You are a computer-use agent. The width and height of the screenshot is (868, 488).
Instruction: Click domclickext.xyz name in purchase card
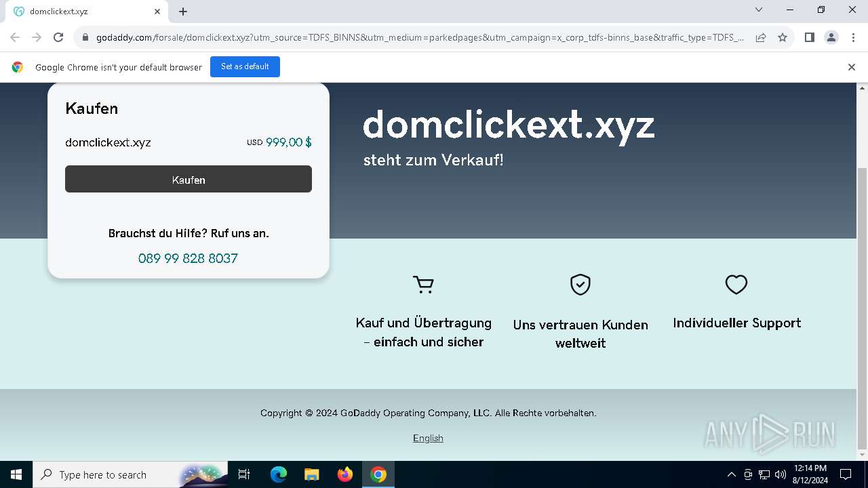(108, 142)
